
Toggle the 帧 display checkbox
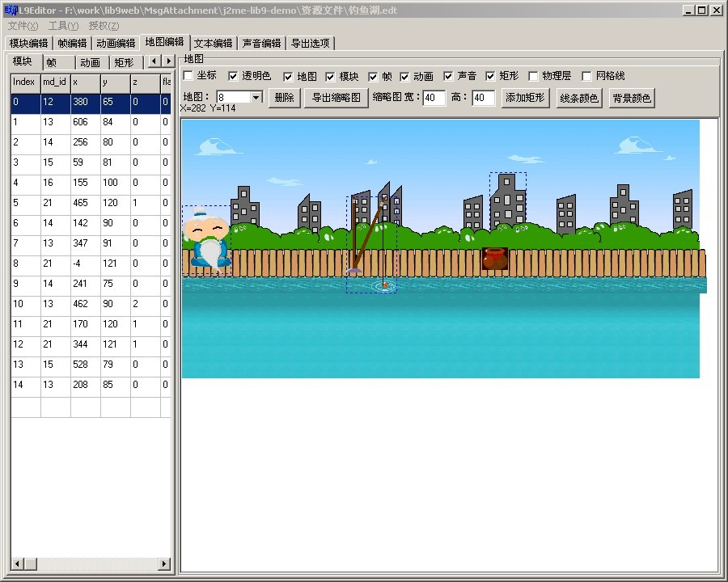pos(373,77)
